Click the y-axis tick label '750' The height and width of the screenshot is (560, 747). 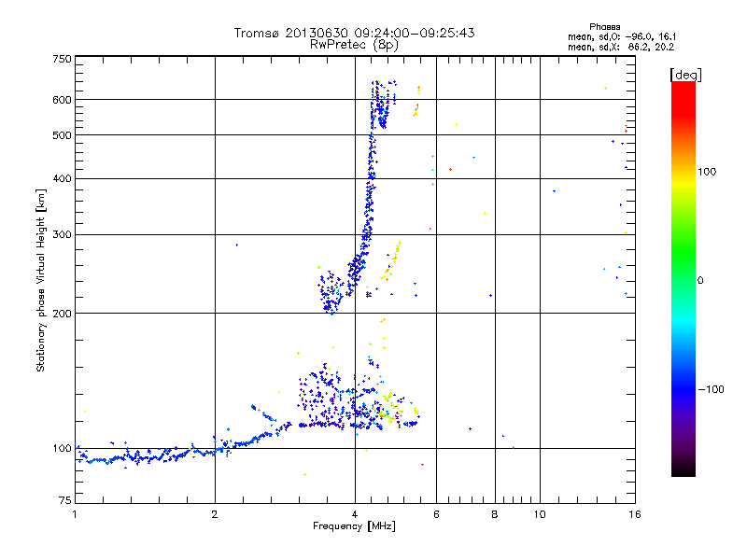(62, 59)
